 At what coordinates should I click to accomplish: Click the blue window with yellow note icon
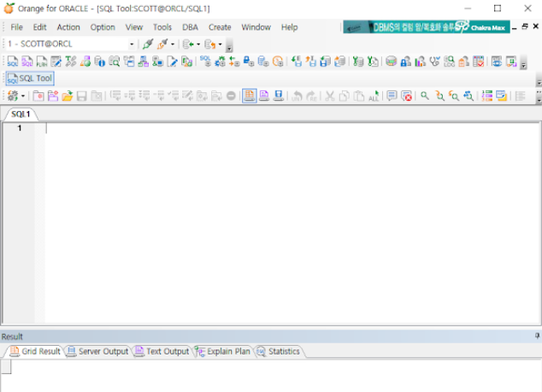tap(501, 96)
